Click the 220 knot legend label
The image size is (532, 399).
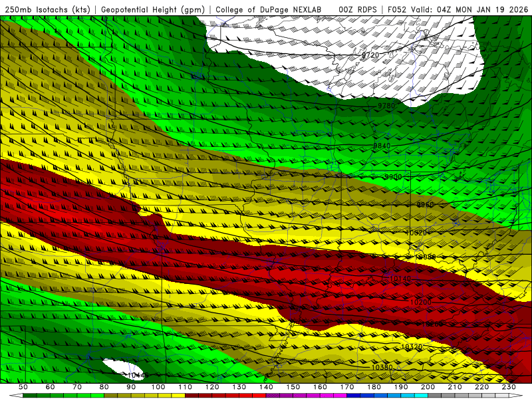click(x=481, y=387)
